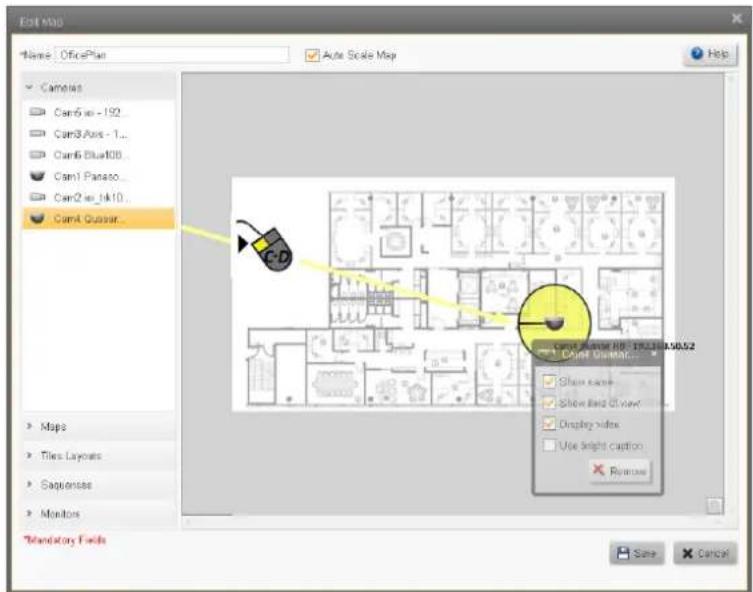Screen dimensions: 753x592
Task: Expand the Tiles Layouts section
Action: pyautogui.click(x=99, y=456)
